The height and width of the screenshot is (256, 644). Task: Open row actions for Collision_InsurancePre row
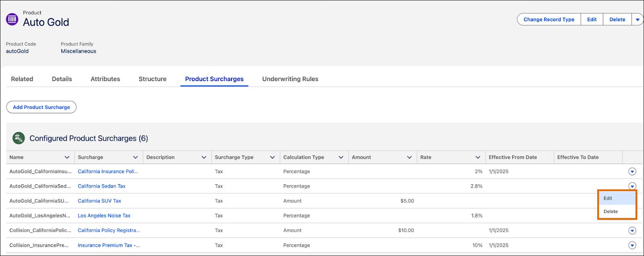tap(632, 246)
